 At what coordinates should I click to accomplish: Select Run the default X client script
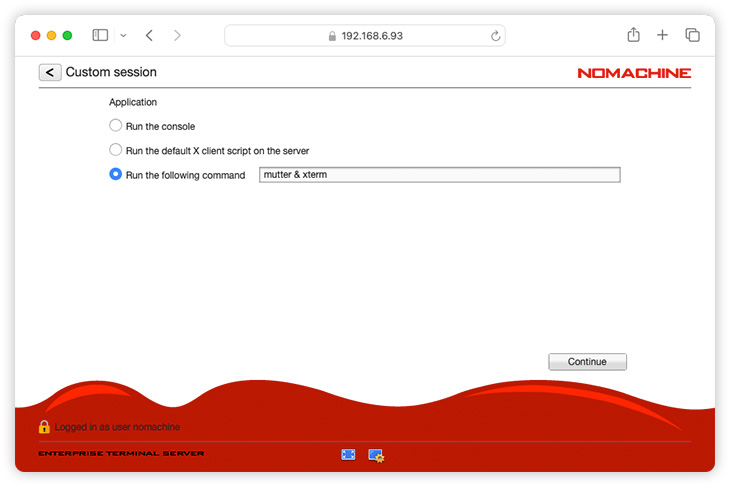(116, 150)
